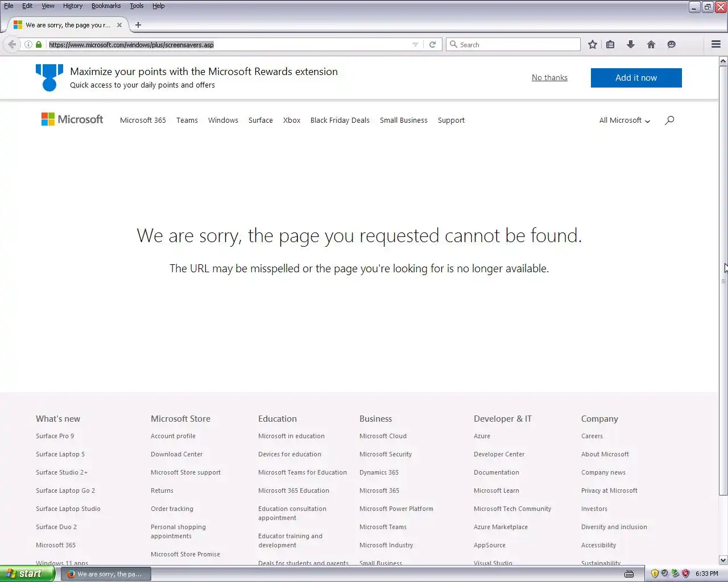Open the Tools menu
The image size is (728, 582).
pos(136,6)
